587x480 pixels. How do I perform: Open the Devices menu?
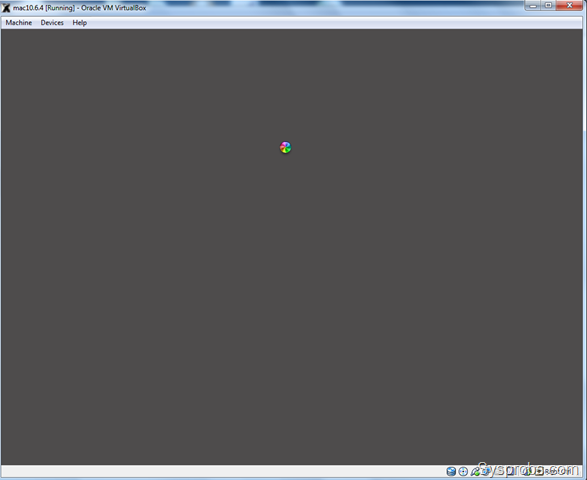[52, 23]
